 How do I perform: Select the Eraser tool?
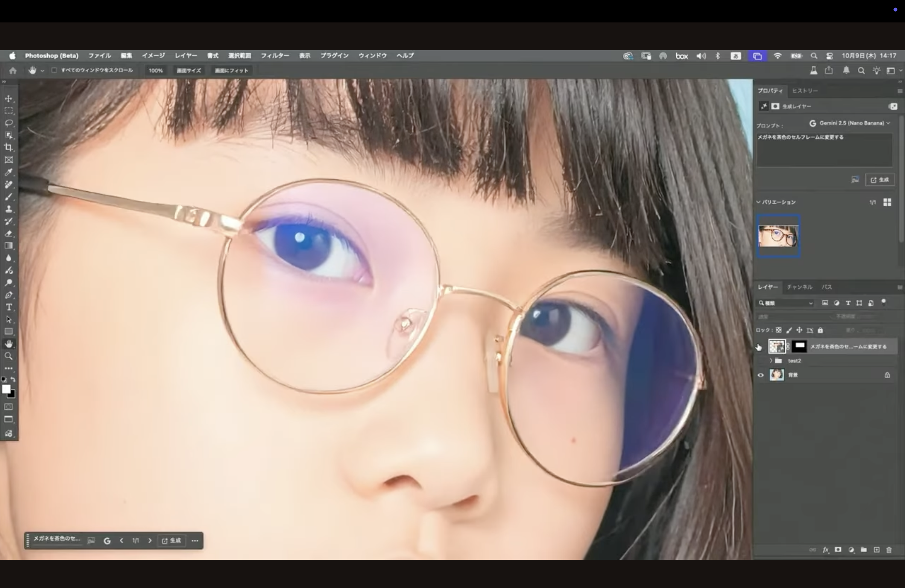coord(9,234)
